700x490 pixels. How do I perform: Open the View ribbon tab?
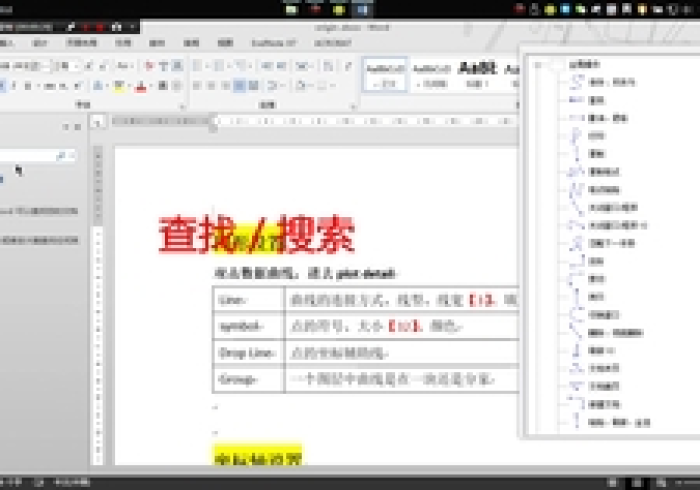click(225, 43)
